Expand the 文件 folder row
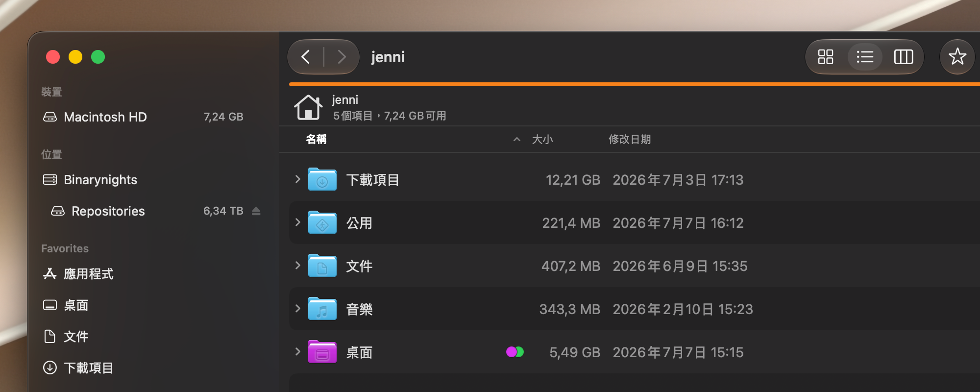 tap(297, 266)
